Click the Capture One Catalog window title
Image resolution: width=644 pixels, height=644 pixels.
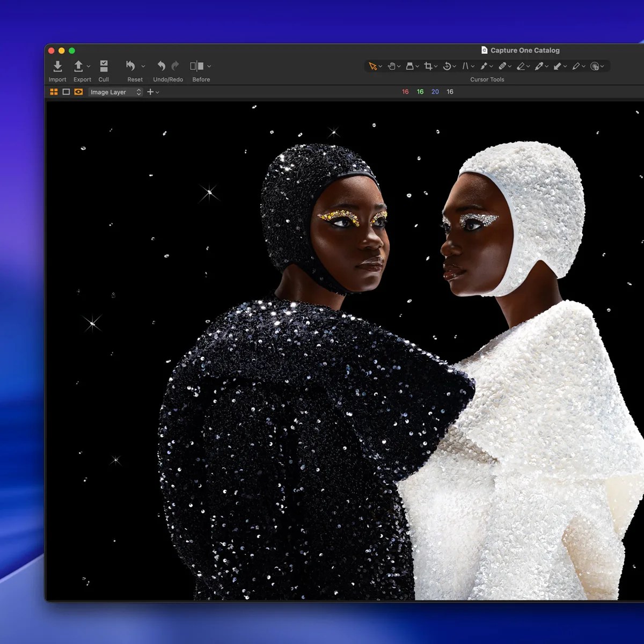pos(525,50)
